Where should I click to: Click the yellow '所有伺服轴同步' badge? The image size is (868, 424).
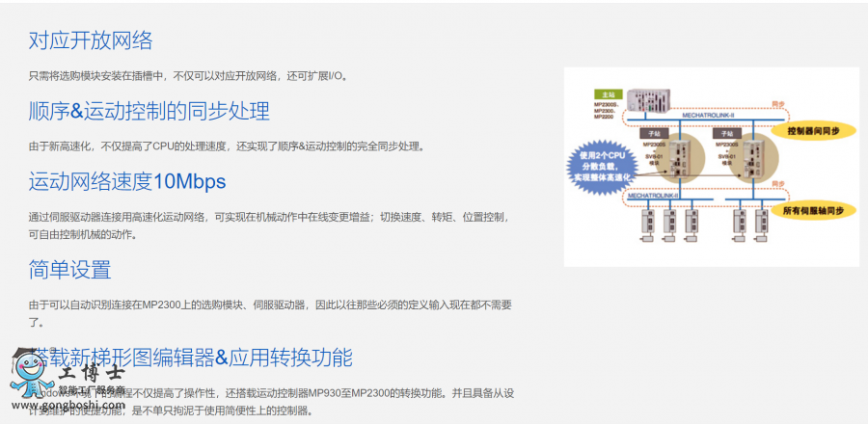812,210
